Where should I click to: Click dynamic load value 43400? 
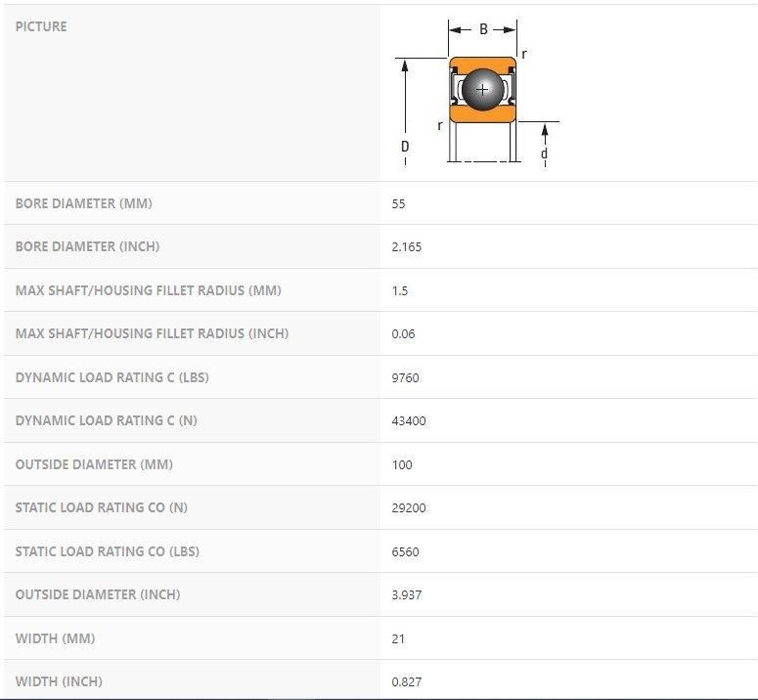tap(409, 421)
